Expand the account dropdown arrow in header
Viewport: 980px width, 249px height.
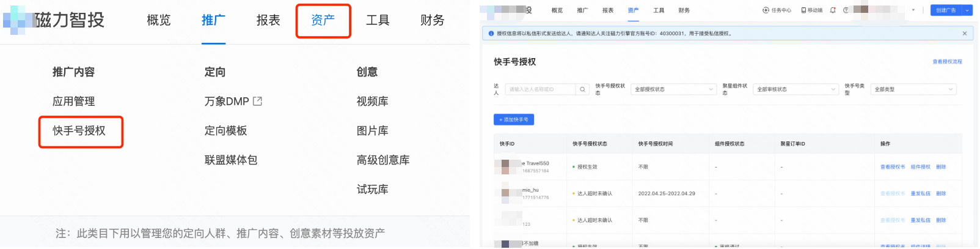click(x=913, y=10)
